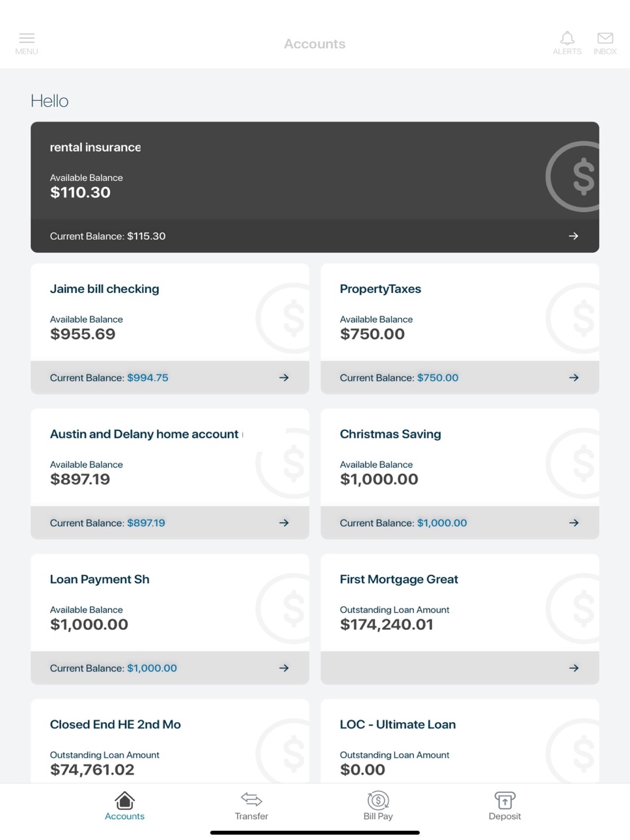Tap the arrow on Loan Payment Sh card
Screen dimensions: 630x840
(284, 668)
